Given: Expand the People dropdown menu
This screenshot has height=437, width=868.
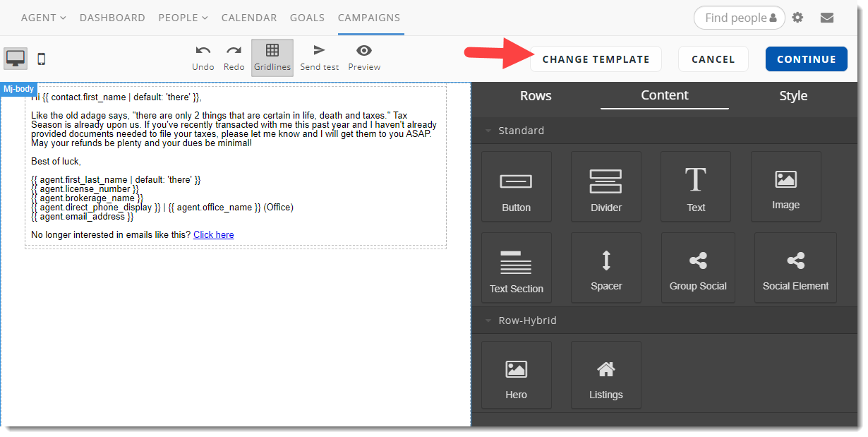Looking at the screenshot, I should (x=183, y=18).
